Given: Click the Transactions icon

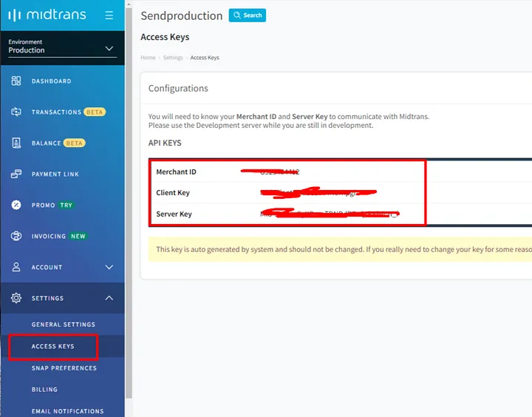Looking at the screenshot, I should tap(16, 112).
